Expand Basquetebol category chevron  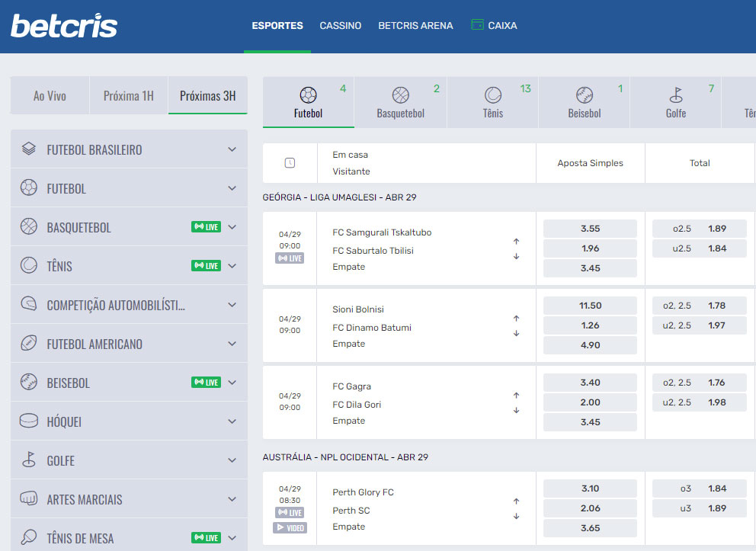(x=232, y=227)
